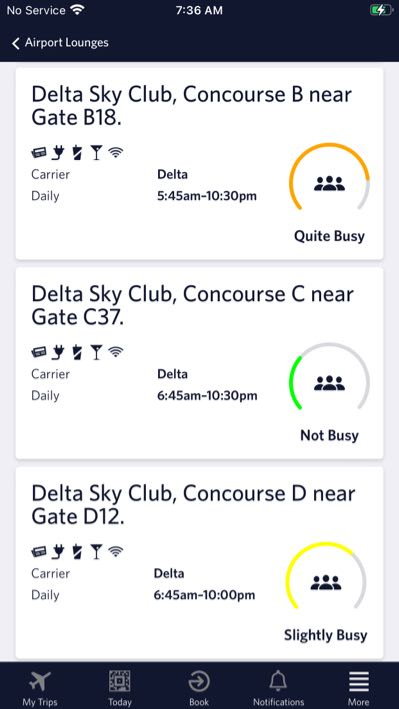Open Delta Sky Club Concourse D title

click(x=193, y=505)
